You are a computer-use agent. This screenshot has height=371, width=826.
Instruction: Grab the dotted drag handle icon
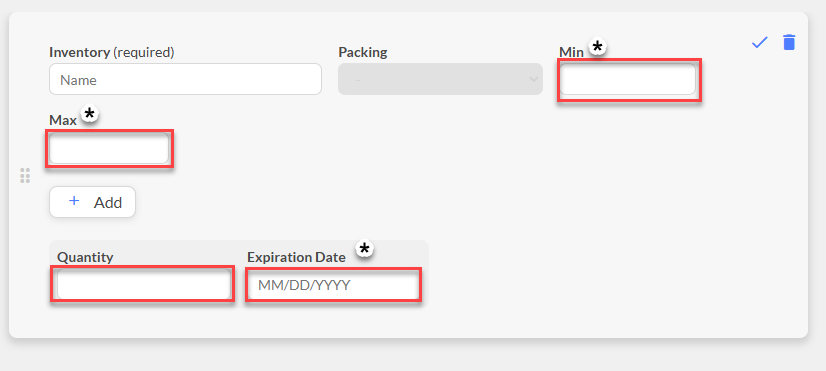click(x=25, y=175)
